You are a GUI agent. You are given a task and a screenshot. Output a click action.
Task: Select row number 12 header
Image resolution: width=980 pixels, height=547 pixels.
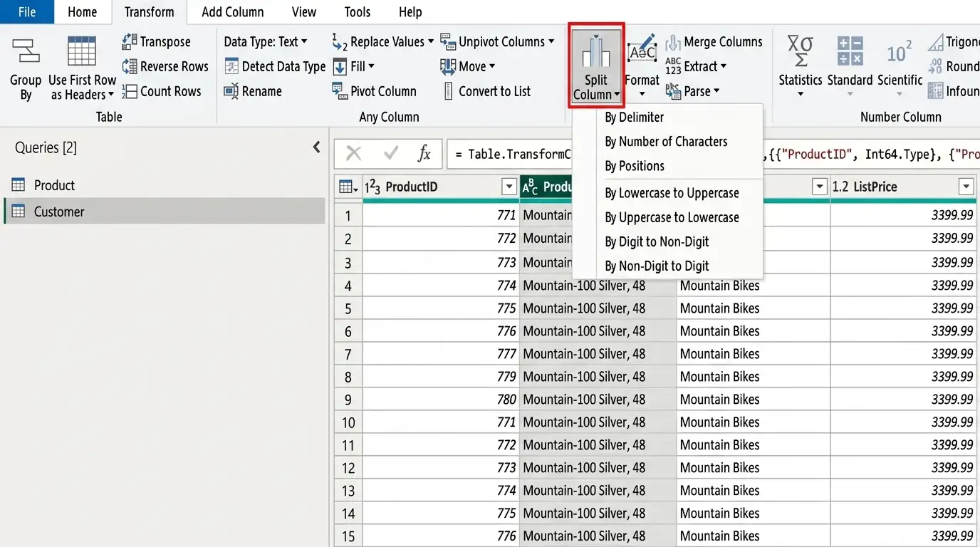[x=348, y=468]
